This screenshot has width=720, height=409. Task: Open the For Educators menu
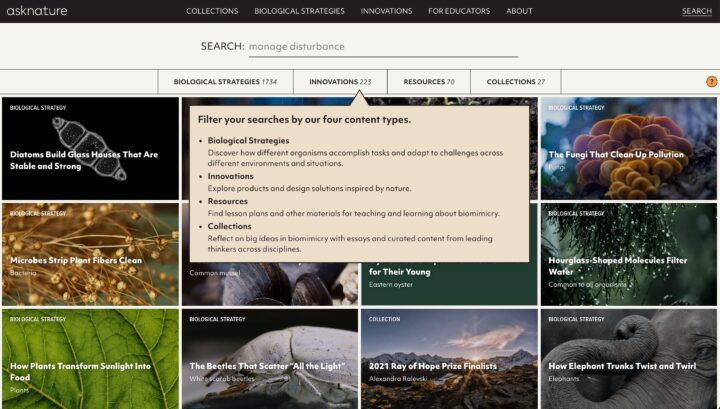(x=459, y=11)
